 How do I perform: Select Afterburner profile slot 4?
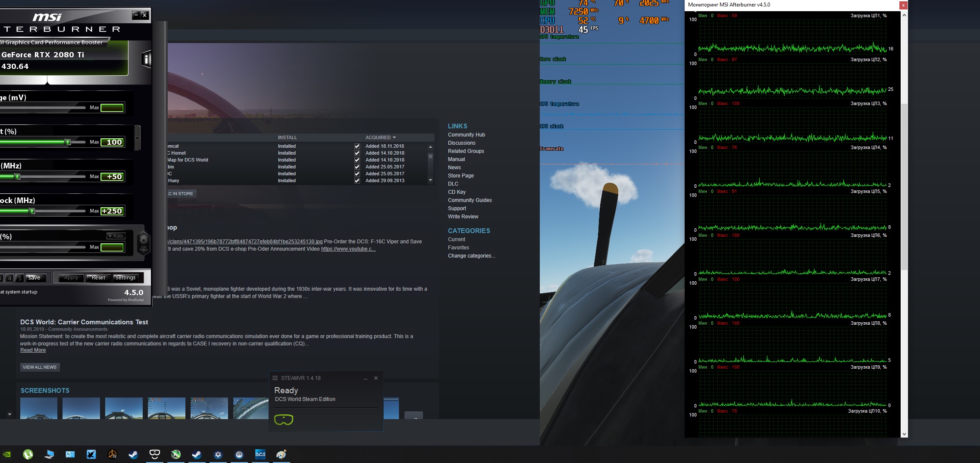(x=9, y=278)
